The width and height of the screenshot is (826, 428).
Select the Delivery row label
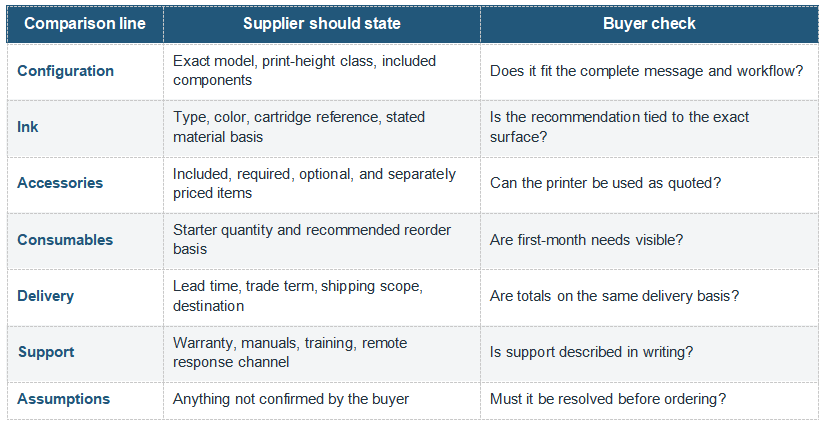click(45, 296)
